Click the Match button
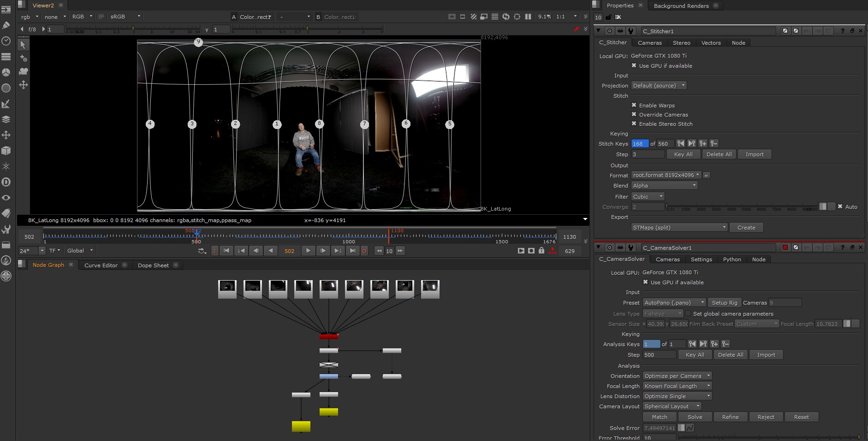This screenshot has height=441, width=868. tap(659, 417)
